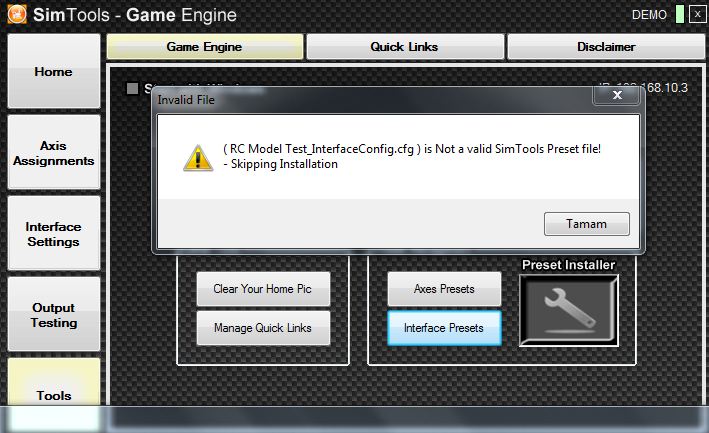This screenshot has width=709, height=433.
Task: Click the Axes Presets button
Action: (444, 289)
